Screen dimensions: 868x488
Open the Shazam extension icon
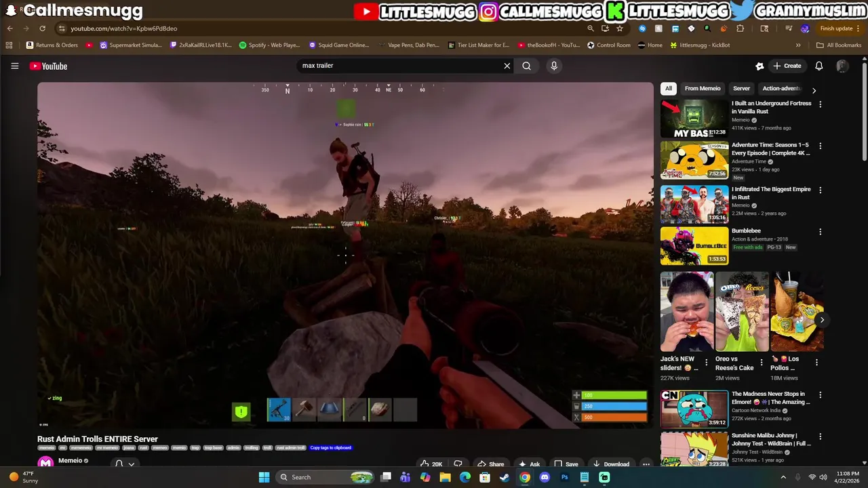642,28
